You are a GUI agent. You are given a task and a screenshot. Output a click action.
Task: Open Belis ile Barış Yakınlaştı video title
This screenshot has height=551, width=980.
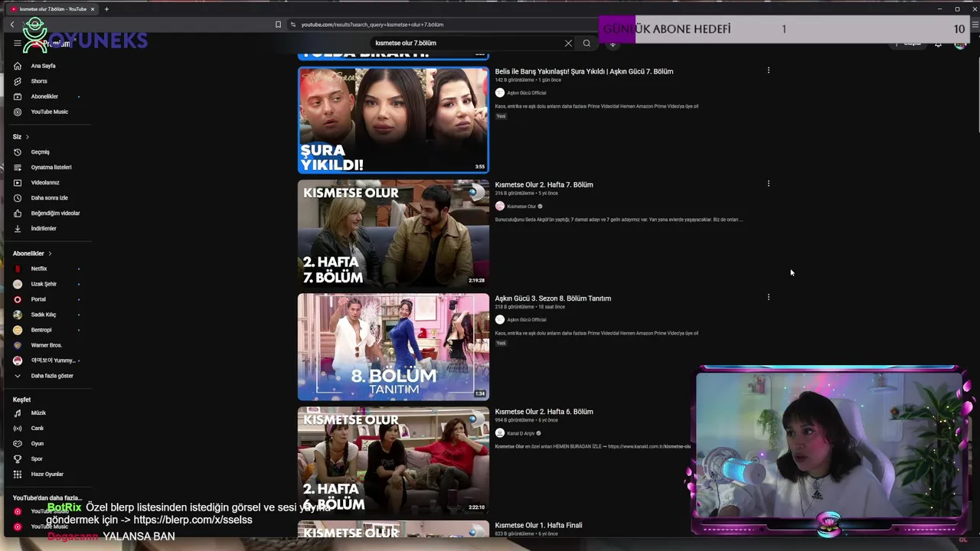[x=584, y=71]
